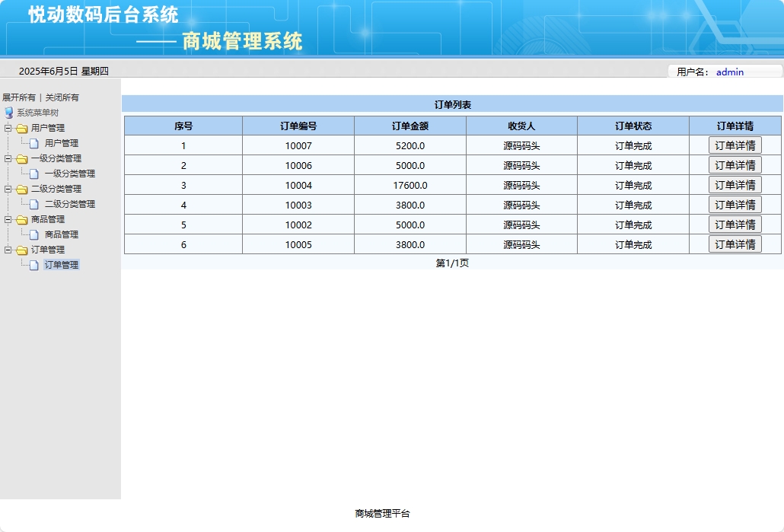The width and height of the screenshot is (784, 532).
Task: Collapse the 订单管理 tree node
Action: click(8, 250)
